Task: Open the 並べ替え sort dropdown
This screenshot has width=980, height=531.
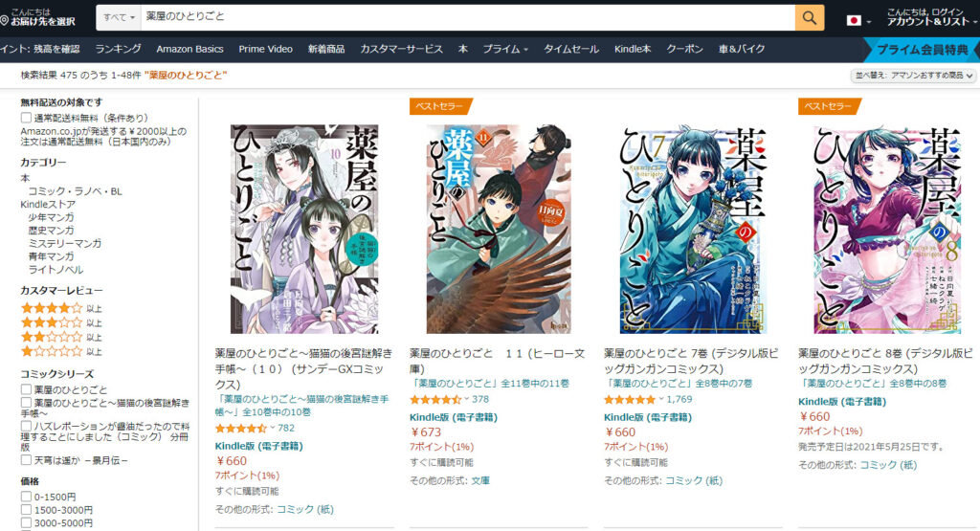Action: (914, 75)
